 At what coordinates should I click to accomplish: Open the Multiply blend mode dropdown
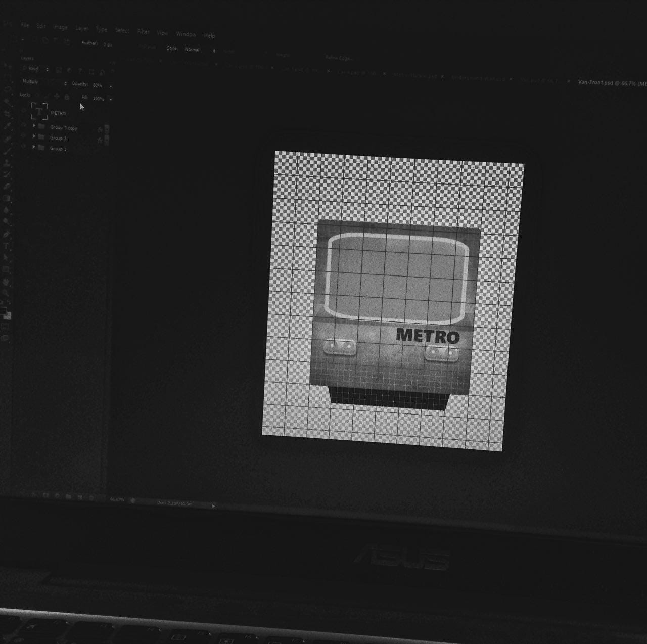tap(44, 82)
